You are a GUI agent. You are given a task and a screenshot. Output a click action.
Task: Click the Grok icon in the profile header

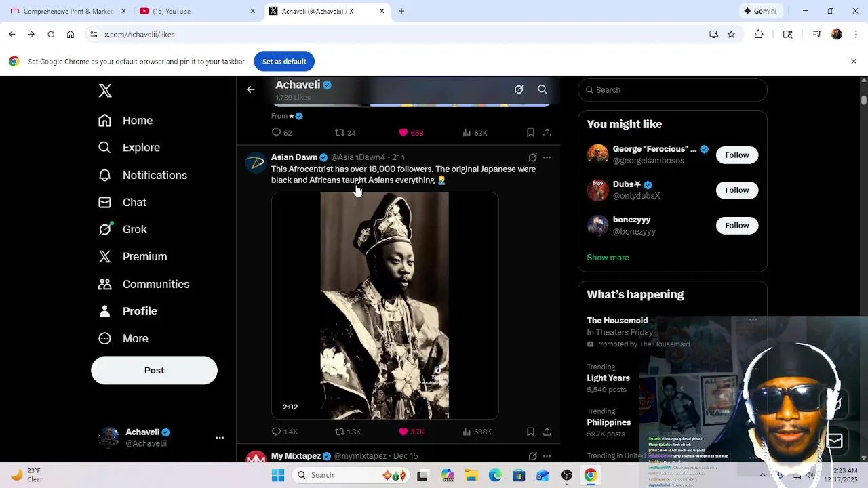519,89
